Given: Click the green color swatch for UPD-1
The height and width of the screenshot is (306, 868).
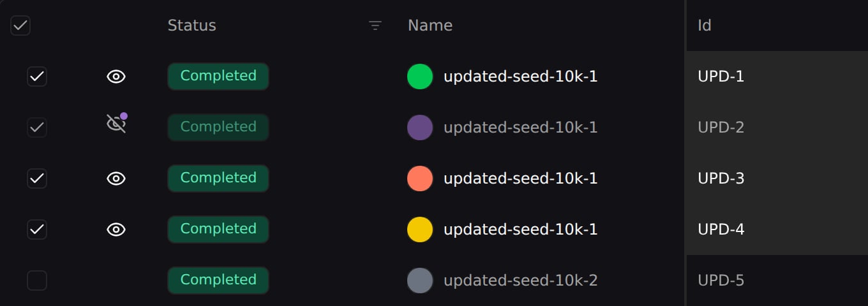Looking at the screenshot, I should [x=420, y=76].
